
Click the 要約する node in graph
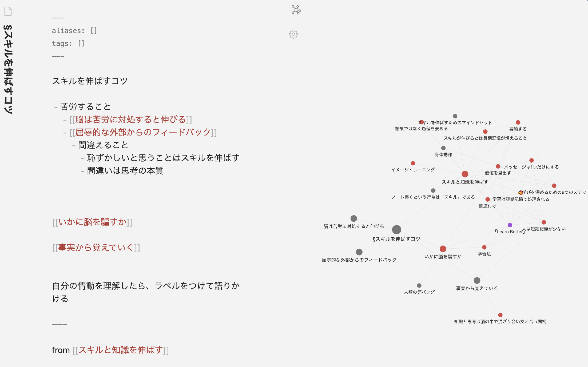[518, 122]
